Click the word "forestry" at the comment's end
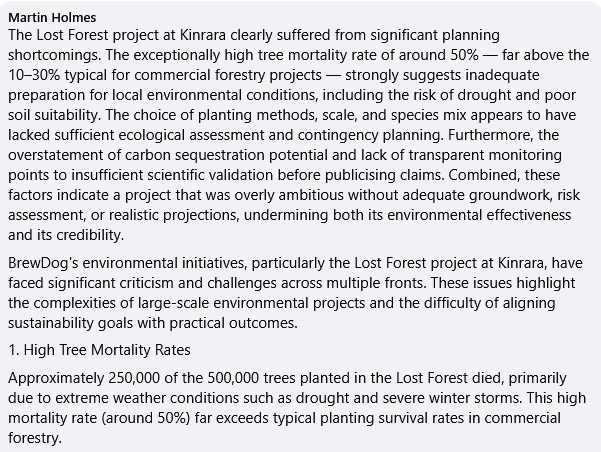Screen dimensions: 601x452 (x=33, y=439)
